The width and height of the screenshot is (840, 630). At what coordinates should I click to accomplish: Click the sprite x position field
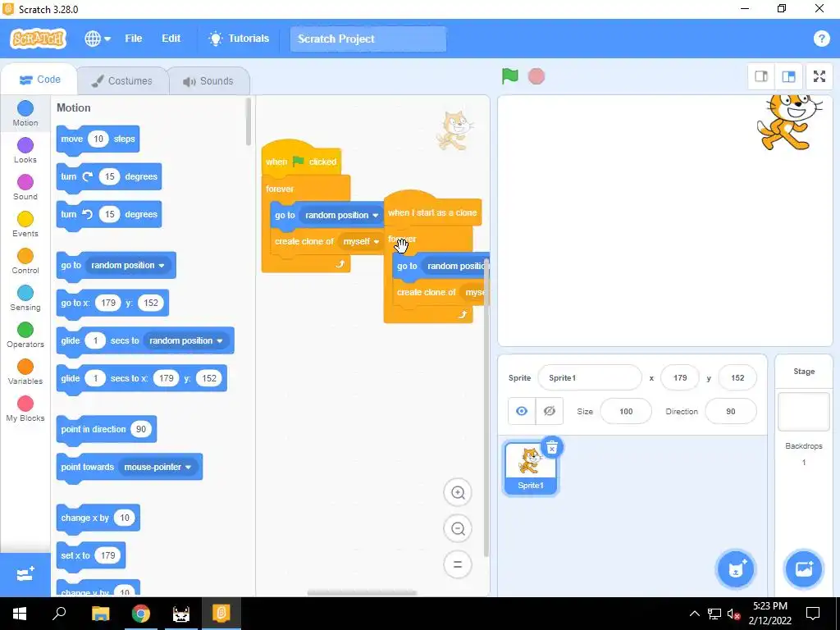point(680,377)
